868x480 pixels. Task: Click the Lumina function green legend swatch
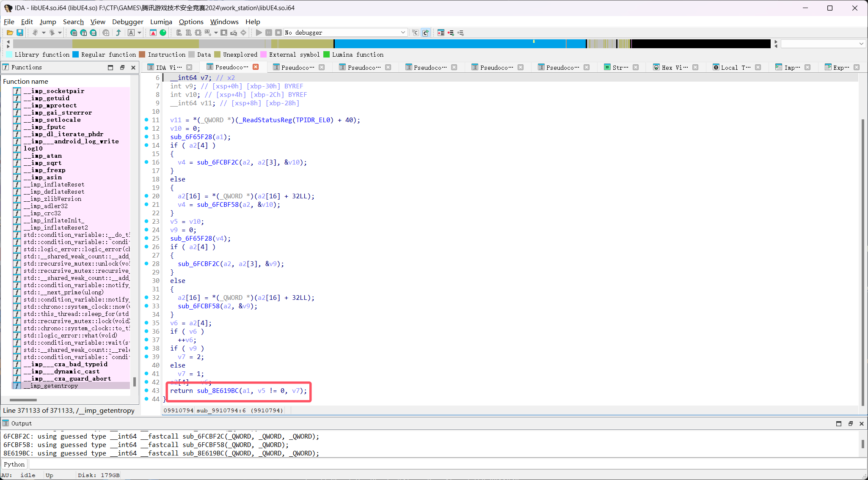tap(326, 55)
